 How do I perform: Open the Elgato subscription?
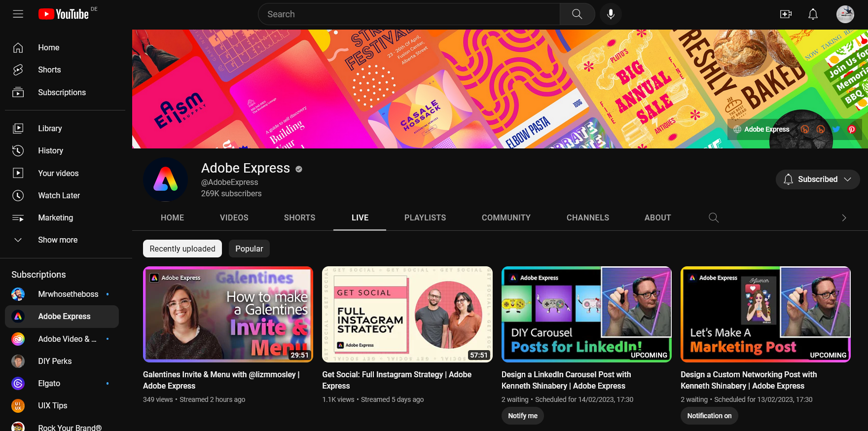tap(62, 383)
